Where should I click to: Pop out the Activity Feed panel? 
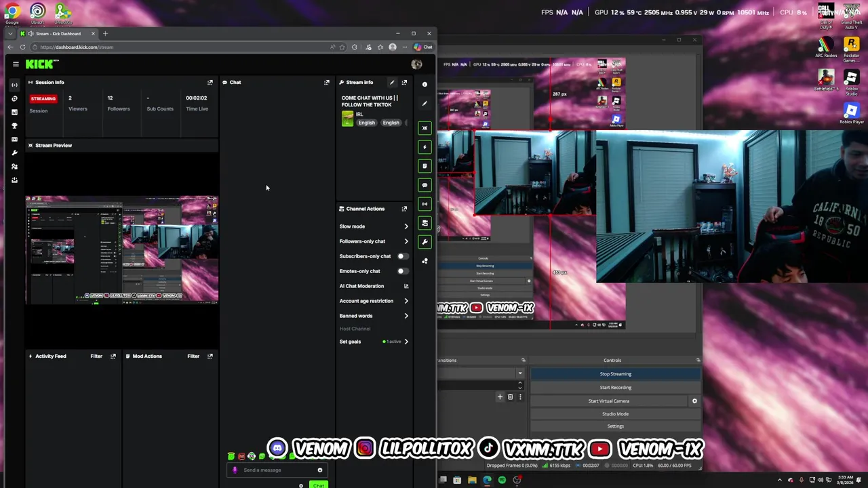(x=113, y=356)
